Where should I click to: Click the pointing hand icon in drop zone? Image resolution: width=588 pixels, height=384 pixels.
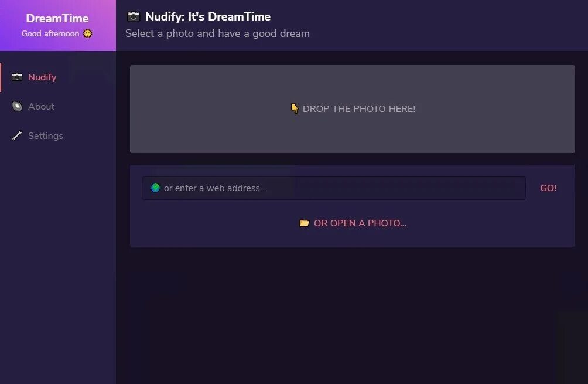(295, 108)
